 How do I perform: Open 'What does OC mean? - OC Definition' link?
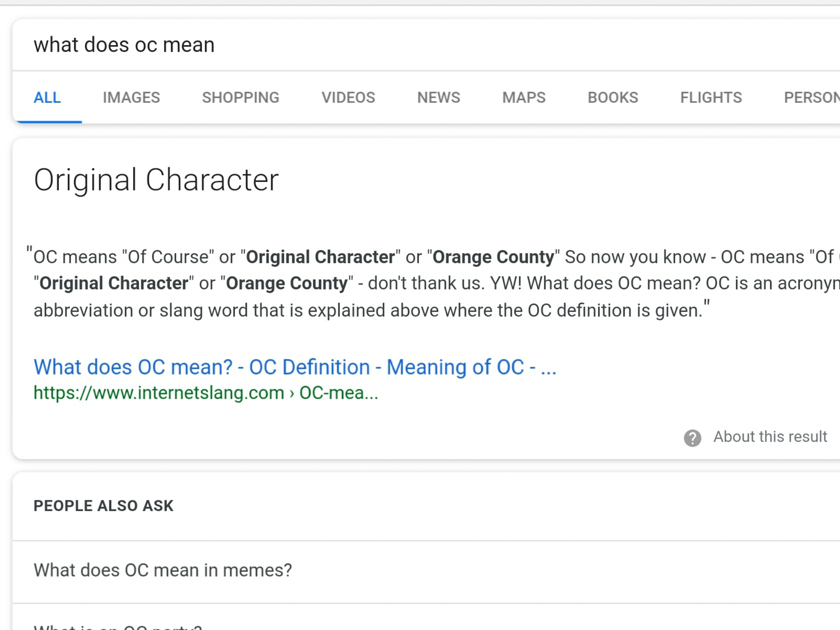(295, 367)
